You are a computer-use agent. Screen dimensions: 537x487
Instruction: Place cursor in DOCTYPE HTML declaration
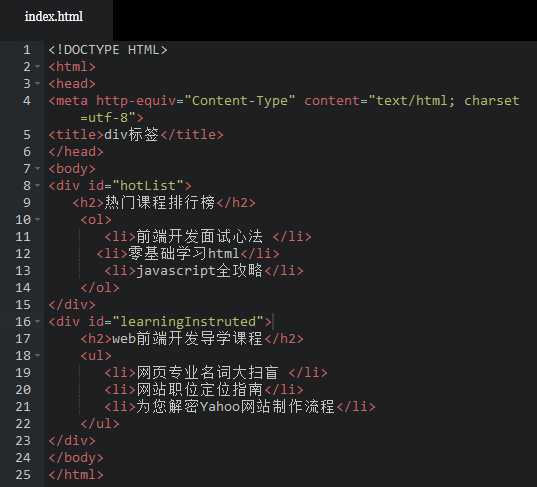108,50
